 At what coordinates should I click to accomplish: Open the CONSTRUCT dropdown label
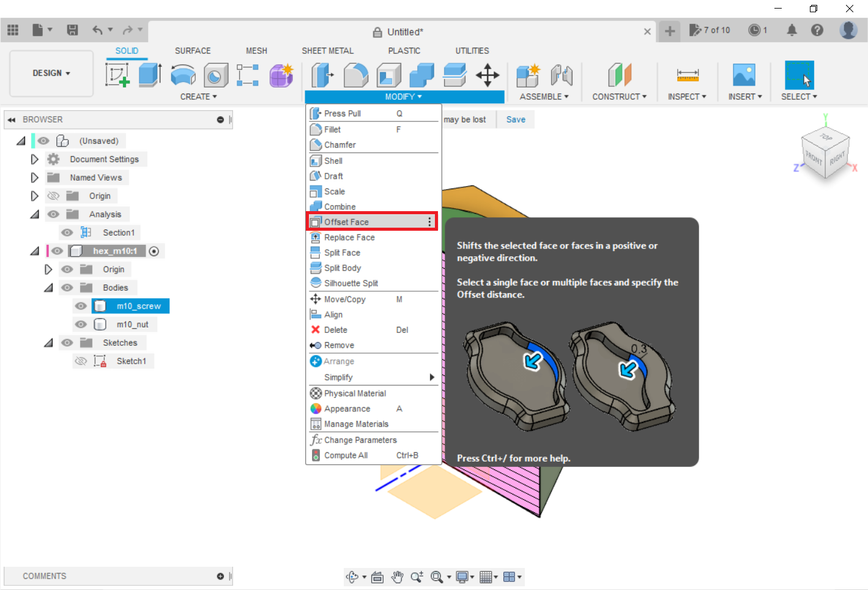[619, 97]
